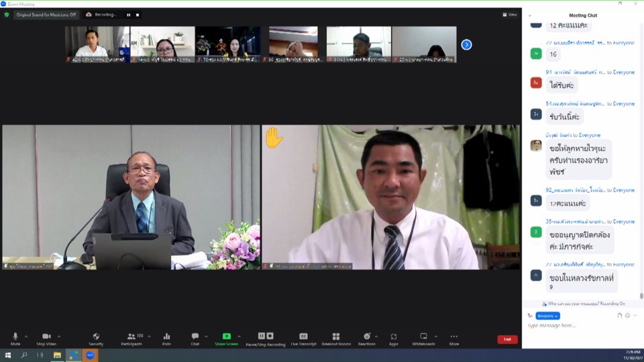Viewport: 644px width, 362px height.
Task: Open the Security shield menu
Action: [96, 339]
